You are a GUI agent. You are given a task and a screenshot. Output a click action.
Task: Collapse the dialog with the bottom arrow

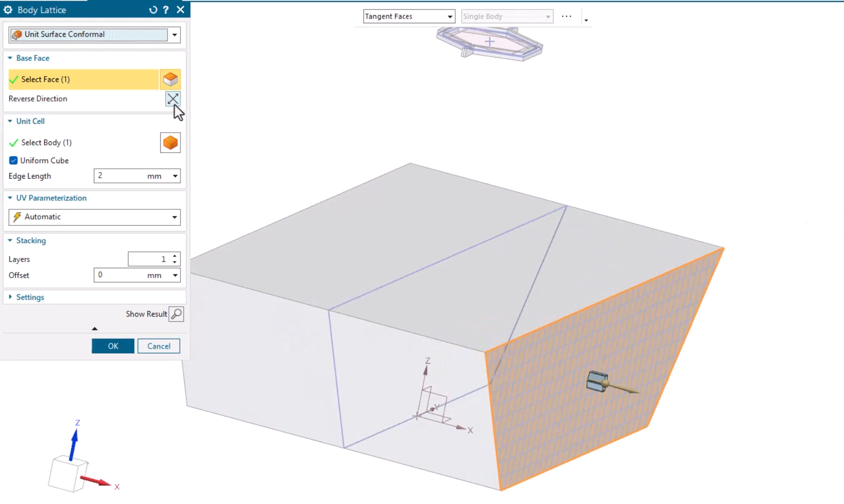tap(94, 328)
